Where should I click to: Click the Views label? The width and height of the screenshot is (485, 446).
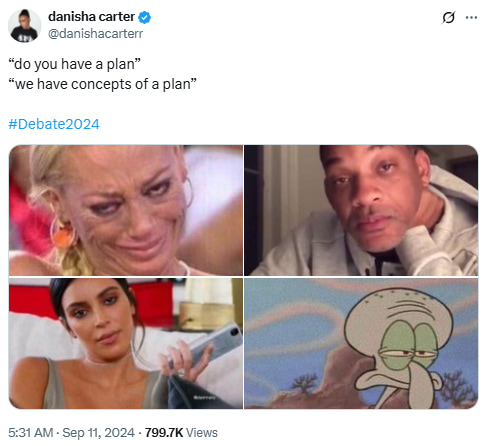201,433
